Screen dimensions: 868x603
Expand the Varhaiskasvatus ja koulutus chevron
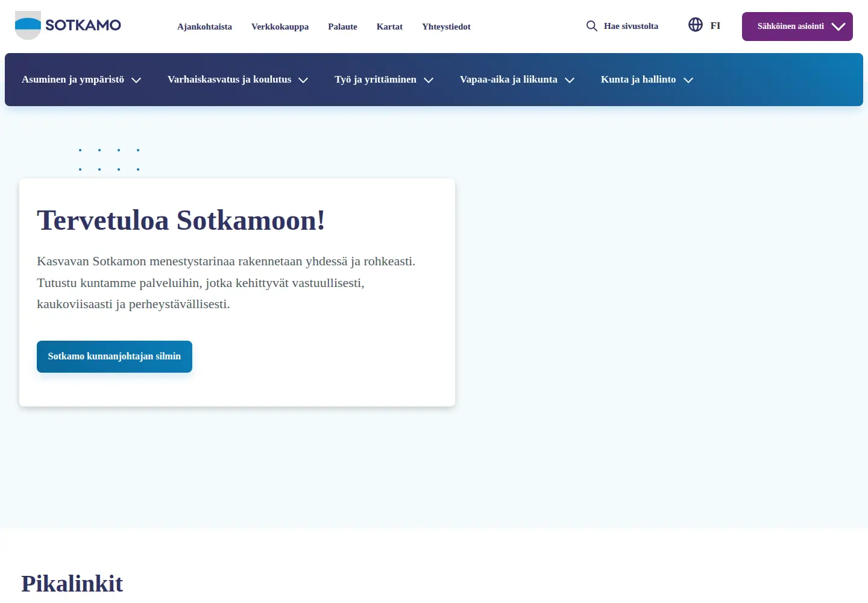pyautogui.click(x=303, y=80)
